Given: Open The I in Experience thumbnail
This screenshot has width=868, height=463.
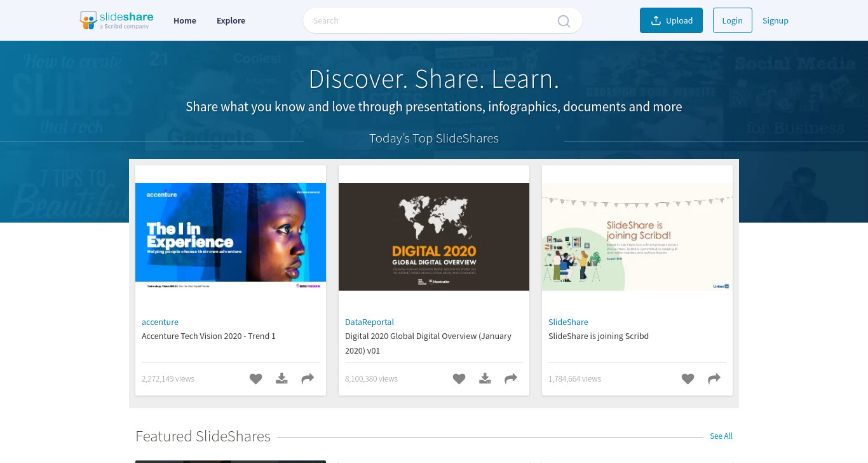Looking at the screenshot, I should 231,237.
